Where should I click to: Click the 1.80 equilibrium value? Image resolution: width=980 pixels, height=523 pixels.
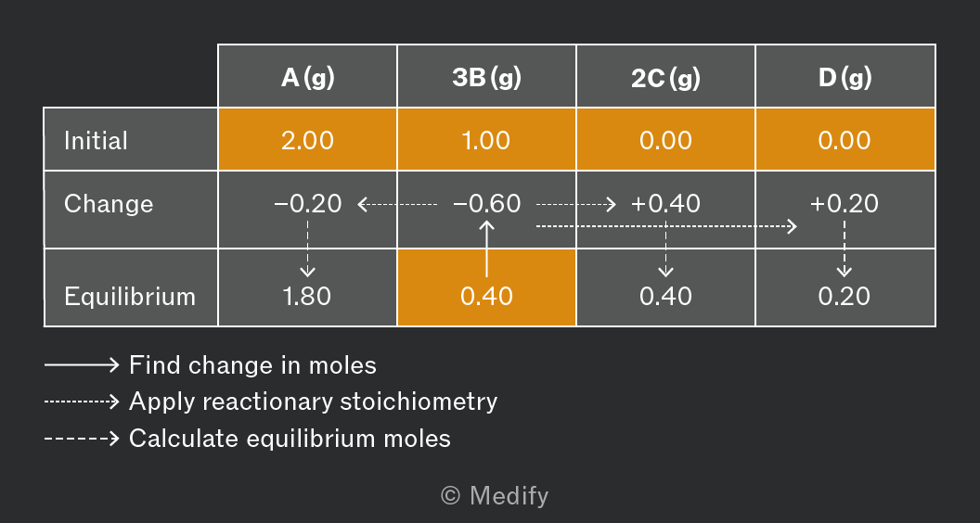click(x=306, y=296)
